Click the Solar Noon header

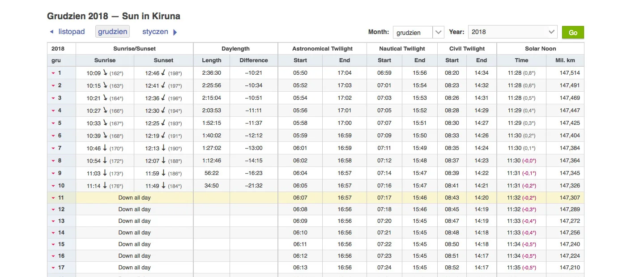(x=540, y=48)
